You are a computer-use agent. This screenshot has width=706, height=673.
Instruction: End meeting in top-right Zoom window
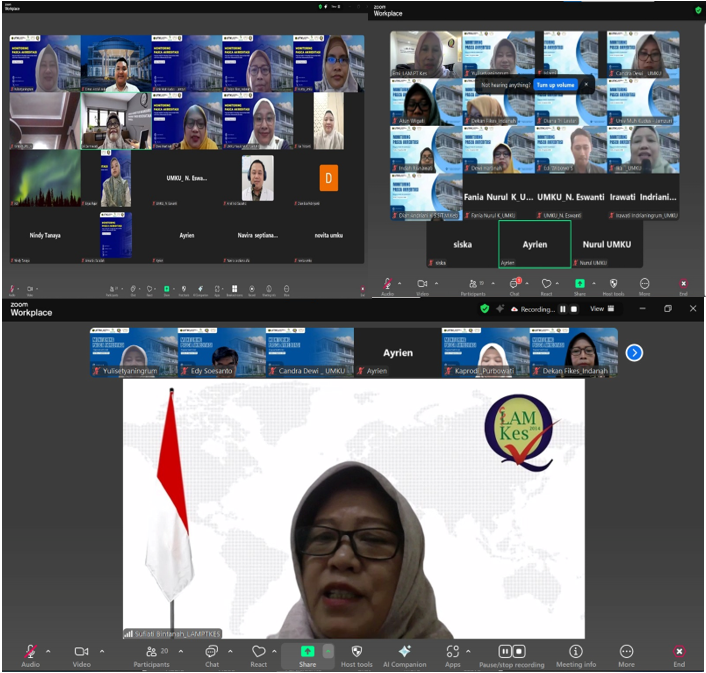(x=683, y=286)
